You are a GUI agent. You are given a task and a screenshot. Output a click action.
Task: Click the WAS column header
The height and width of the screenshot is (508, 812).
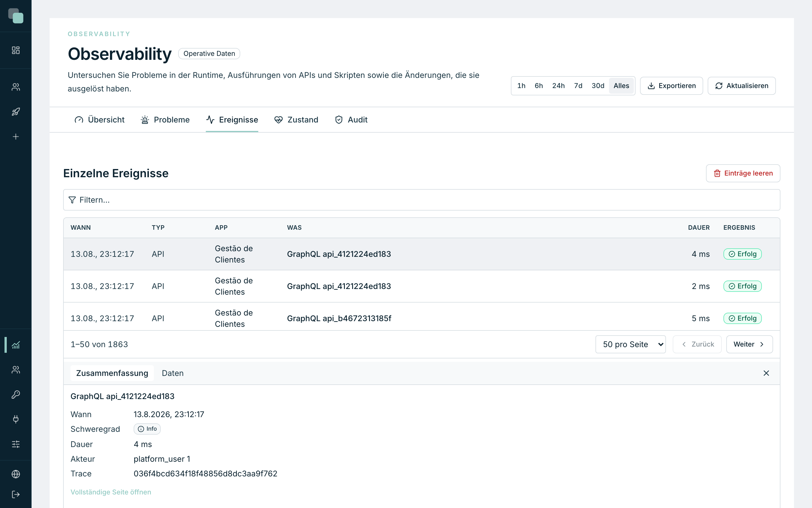[294, 227]
